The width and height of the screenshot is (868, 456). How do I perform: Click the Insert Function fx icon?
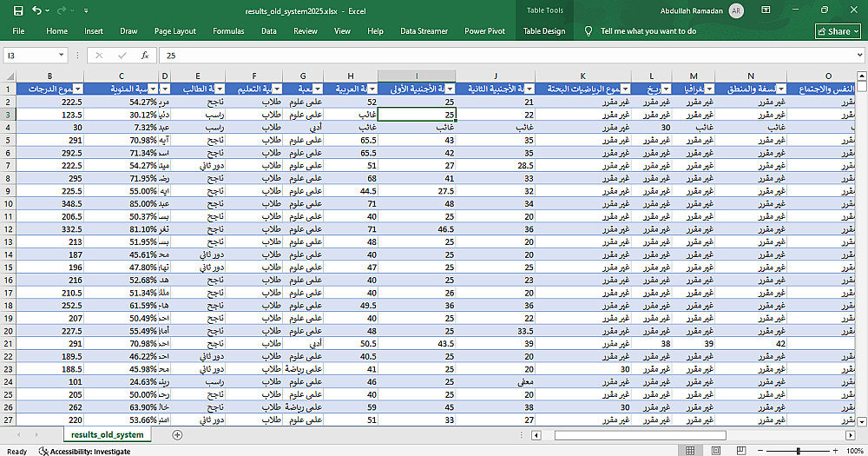coord(145,55)
